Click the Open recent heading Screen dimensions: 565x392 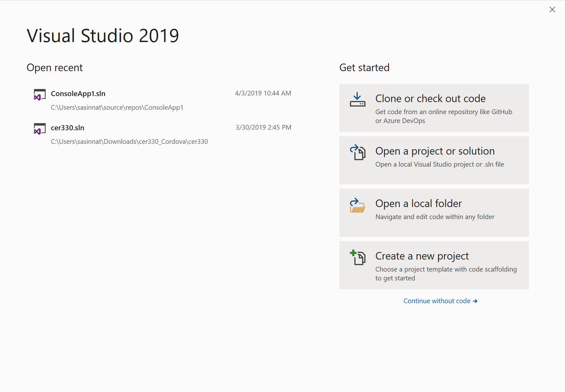click(x=55, y=68)
